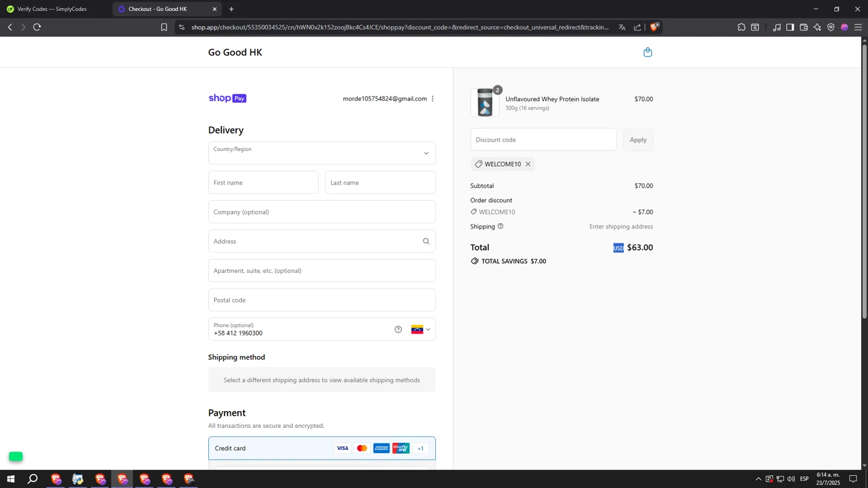Click the address search magnifier icon
Viewport: 868px width, 488px height.
point(426,241)
